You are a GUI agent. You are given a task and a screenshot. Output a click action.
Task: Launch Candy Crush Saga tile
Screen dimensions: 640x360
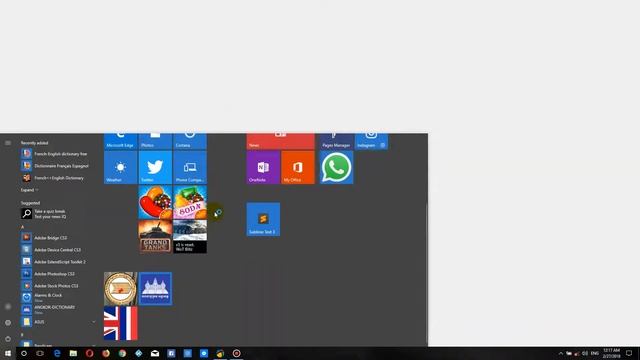[155, 202]
